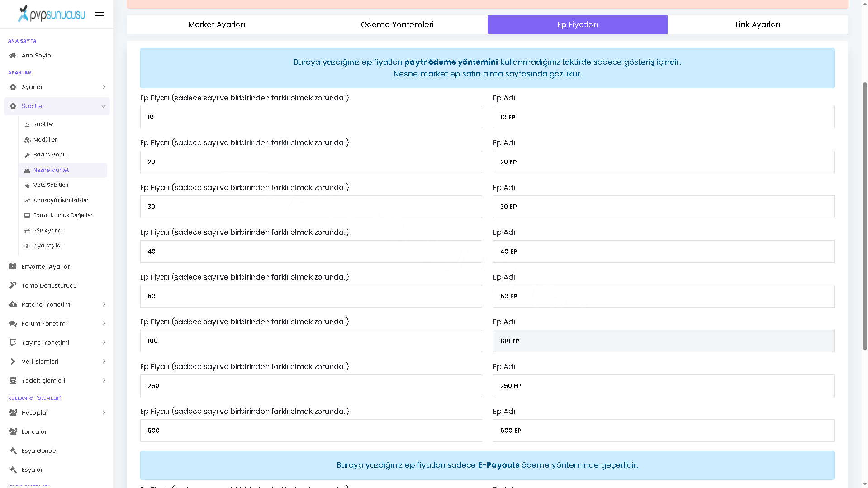Click the Sabitler submenu sliders icon

pyautogui.click(x=27, y=125)
